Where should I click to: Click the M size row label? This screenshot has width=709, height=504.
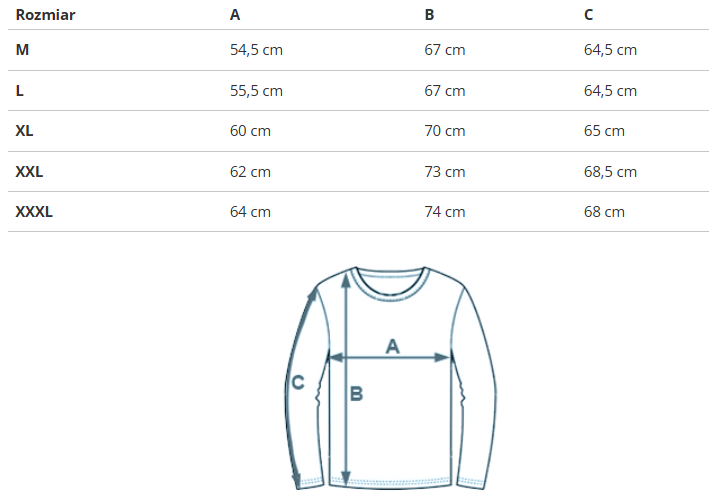coord(22,50)
